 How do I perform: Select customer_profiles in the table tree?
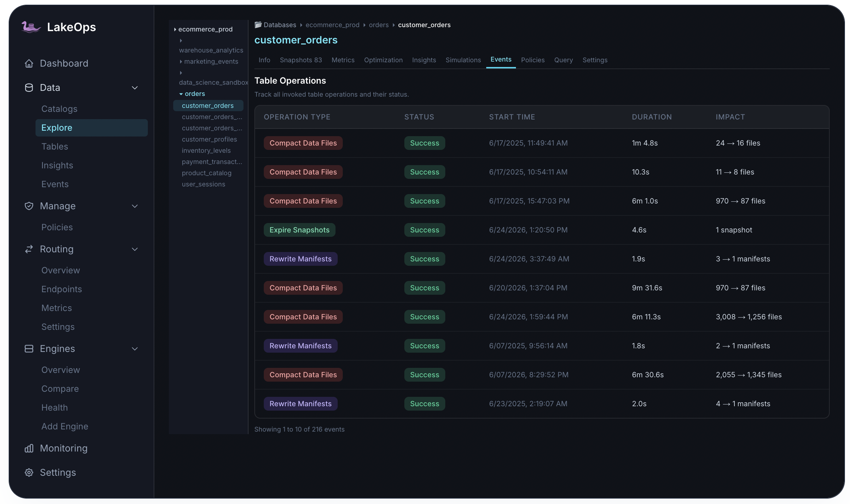[x=209, y=139]
